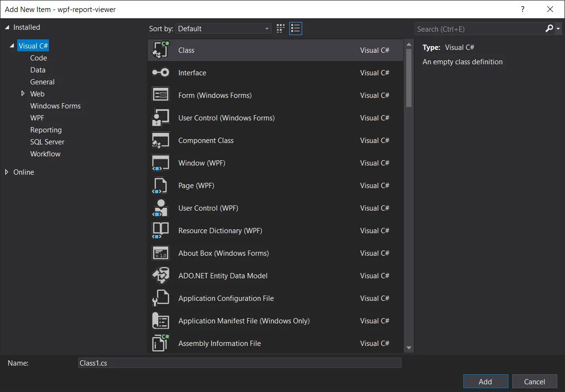Pick the Application Configuration File icon
The width and height of the screenshot is (565, 392).
161,298
